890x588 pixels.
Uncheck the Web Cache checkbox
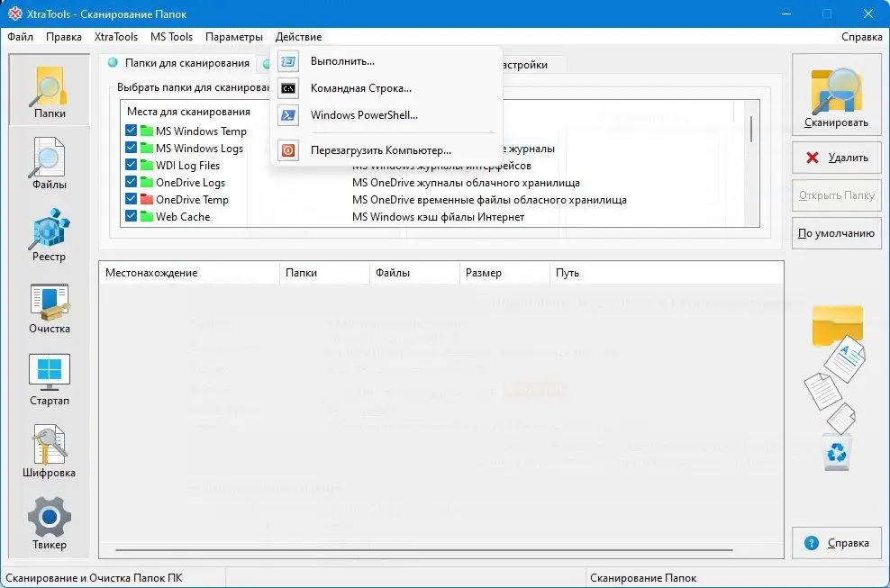coord(132,216)
